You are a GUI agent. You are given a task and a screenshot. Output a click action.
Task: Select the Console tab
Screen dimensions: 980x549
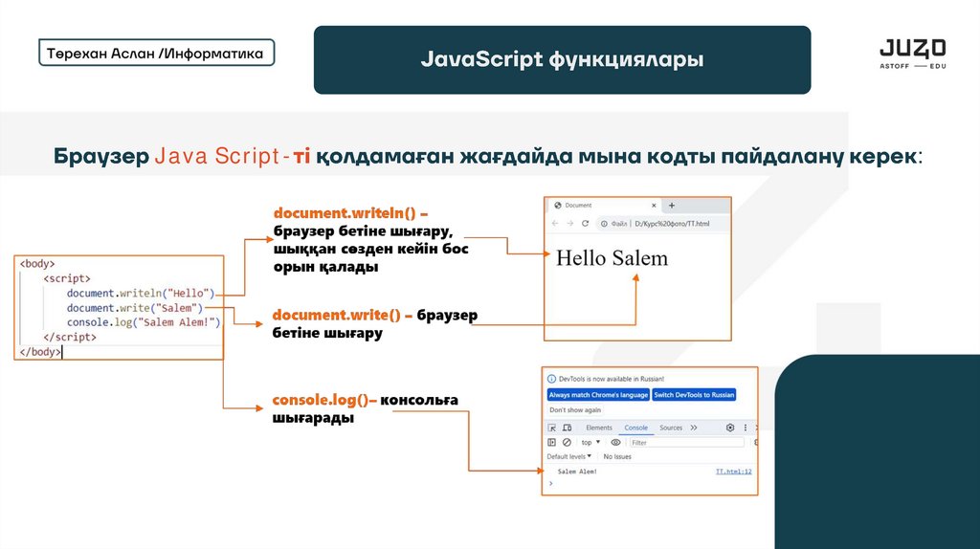(635, 428)
